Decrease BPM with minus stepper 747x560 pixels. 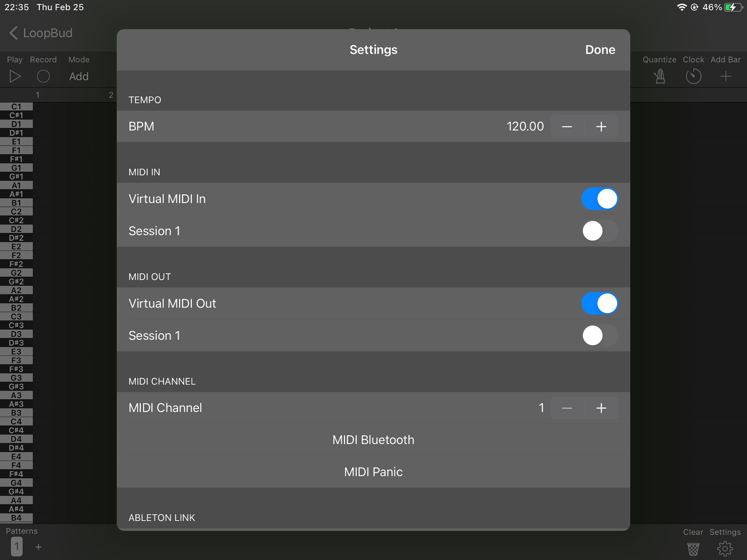(567, 127)
